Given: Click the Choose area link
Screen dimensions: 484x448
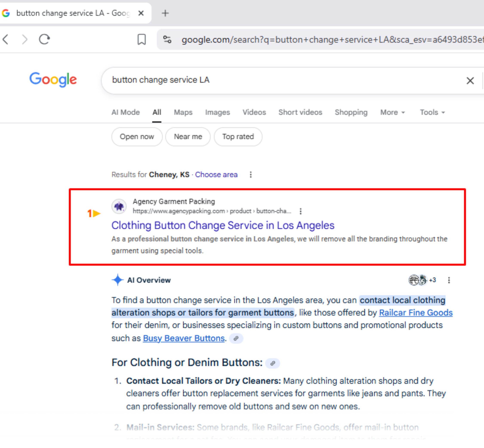Looking at the screenshot, I should [216, 175].
